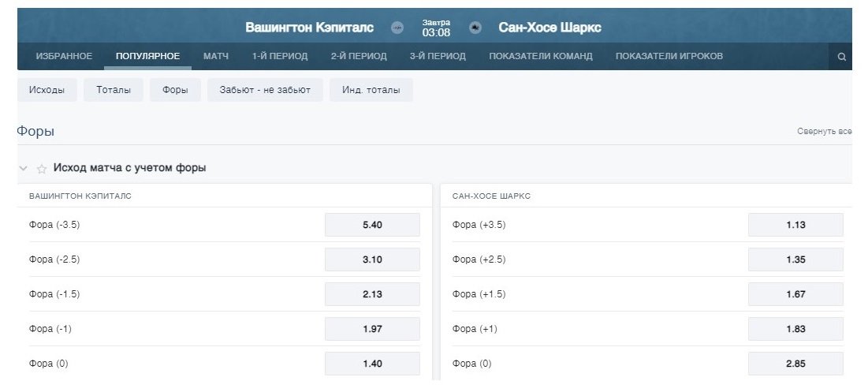The height and width of the screenshot is (392, 868).
Task: Click the 'Форы' section heading
Action: point(35,132)
